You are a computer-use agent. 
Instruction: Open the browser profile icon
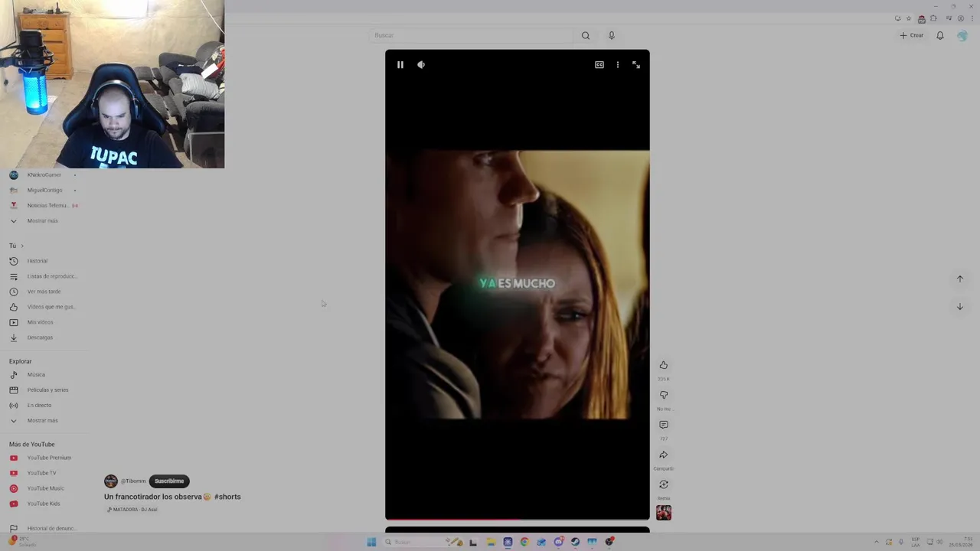pos(961,18)
